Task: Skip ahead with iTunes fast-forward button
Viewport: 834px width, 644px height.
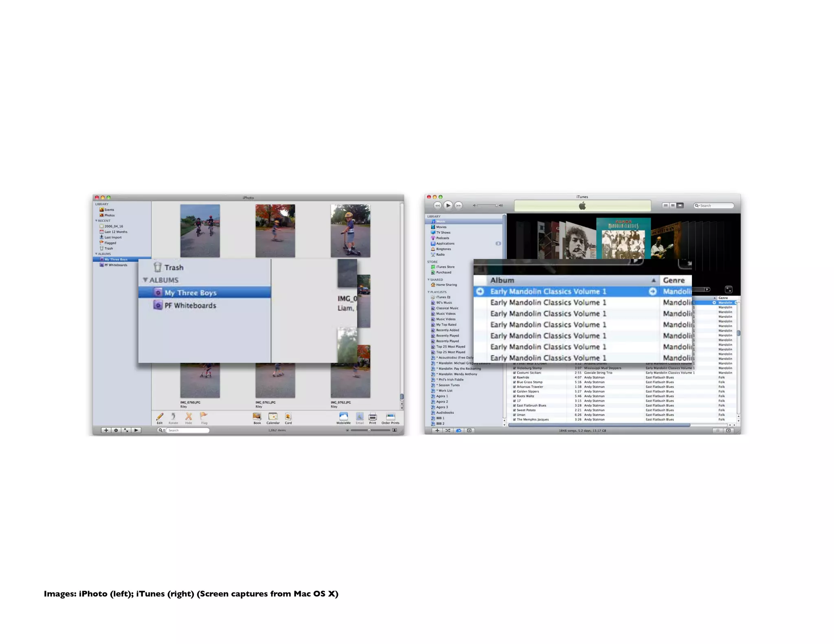Action: pyautogui.click(x=459, y=206)
